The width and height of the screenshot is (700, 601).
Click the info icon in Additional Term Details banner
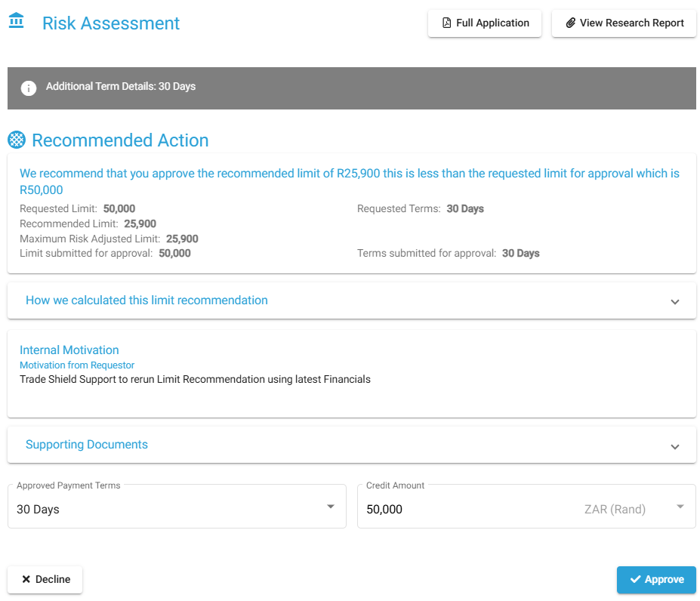pyautogui.click(x=29, y=88)
